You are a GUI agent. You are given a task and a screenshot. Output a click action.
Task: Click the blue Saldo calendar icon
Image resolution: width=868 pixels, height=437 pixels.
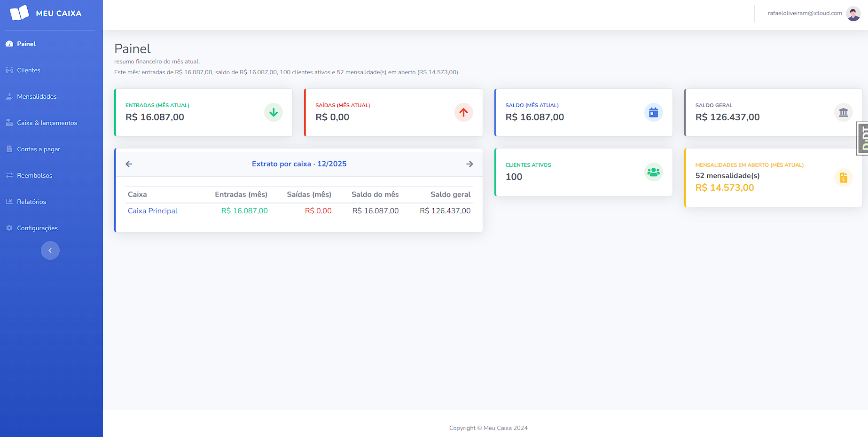point(653,112)
